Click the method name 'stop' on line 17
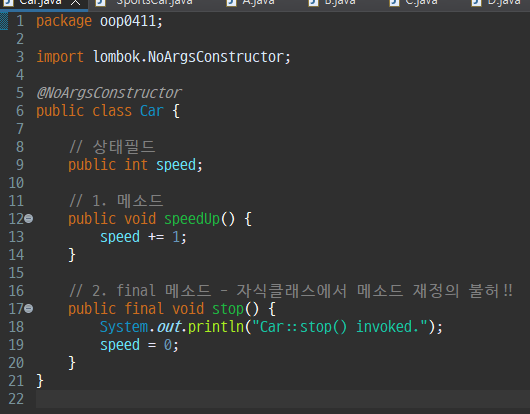The image size is (530, 414). click(x=228, y=309)
